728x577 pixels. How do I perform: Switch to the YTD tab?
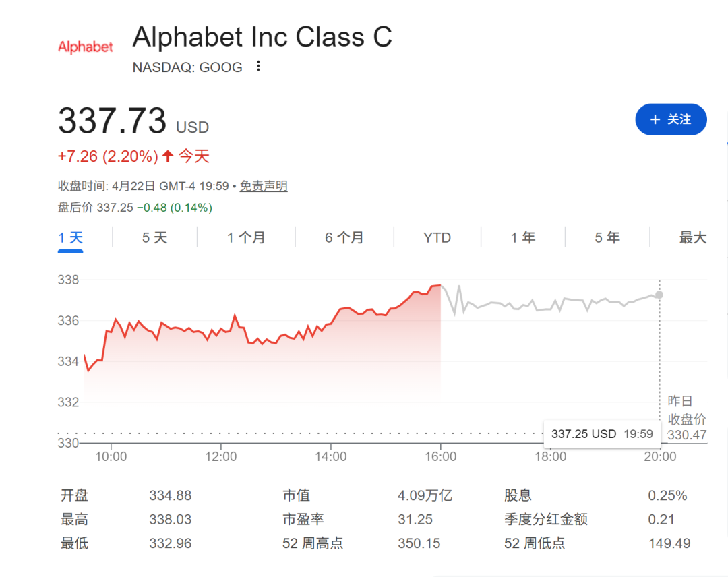coord(437,237)
